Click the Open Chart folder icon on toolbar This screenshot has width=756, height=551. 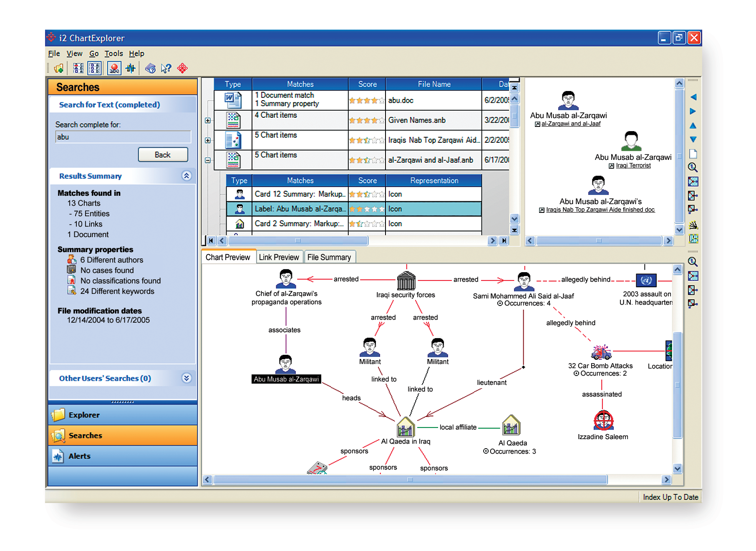(x=59, y=68)
